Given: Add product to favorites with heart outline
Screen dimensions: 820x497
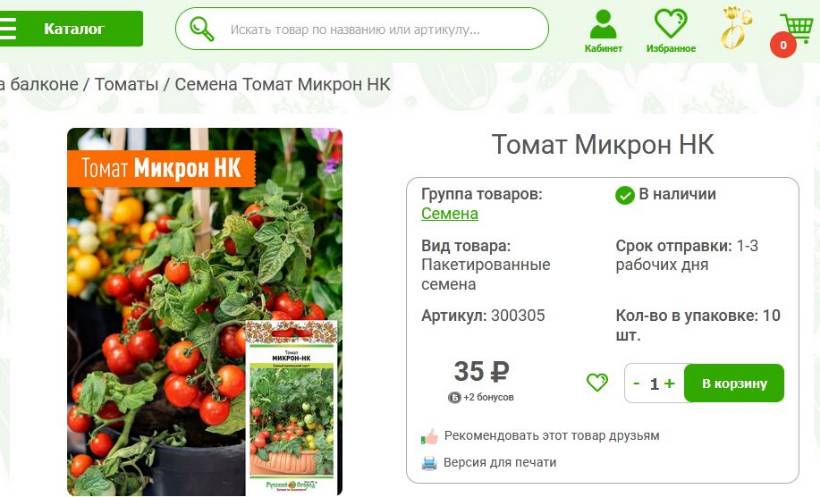Looking at the screenshot, I should (597, 382).
